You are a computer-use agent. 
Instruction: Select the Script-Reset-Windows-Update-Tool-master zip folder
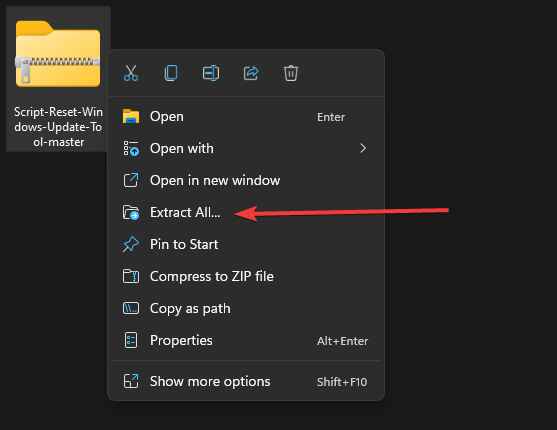pos(58,79)
